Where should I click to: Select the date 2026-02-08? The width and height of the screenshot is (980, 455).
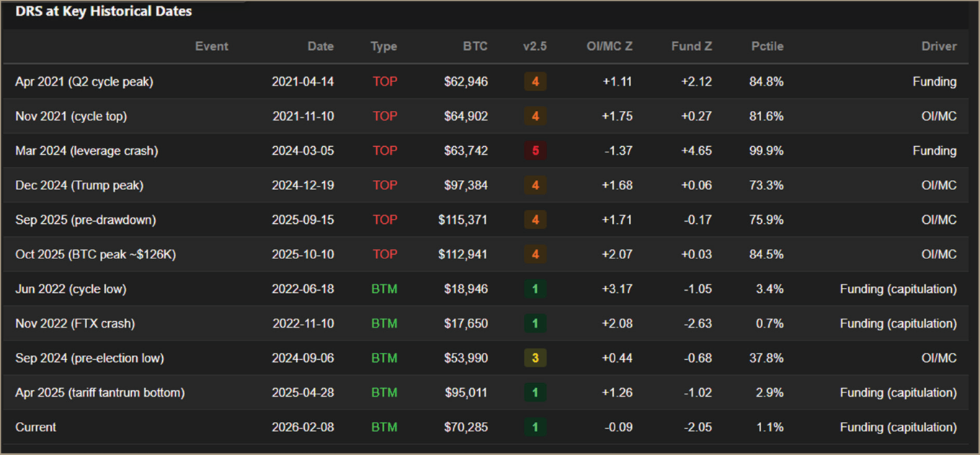click(x=303, y=427)
